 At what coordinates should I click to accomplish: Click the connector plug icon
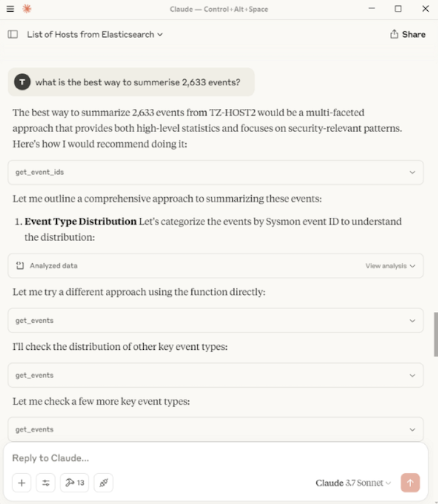[104, 483]
